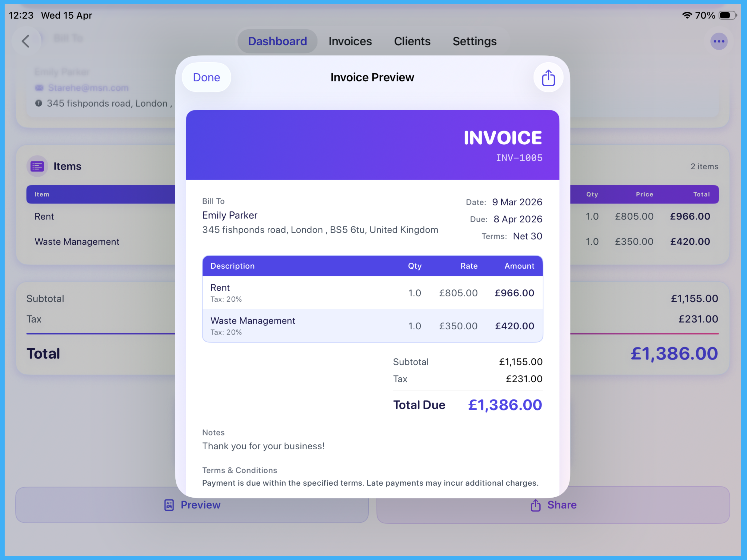Tap the share icon in Invoice Preview

[x=548, y=78]
